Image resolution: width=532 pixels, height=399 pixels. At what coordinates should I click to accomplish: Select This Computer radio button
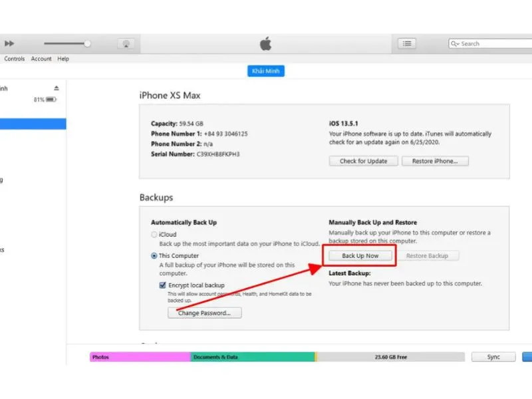pos(154,255)
